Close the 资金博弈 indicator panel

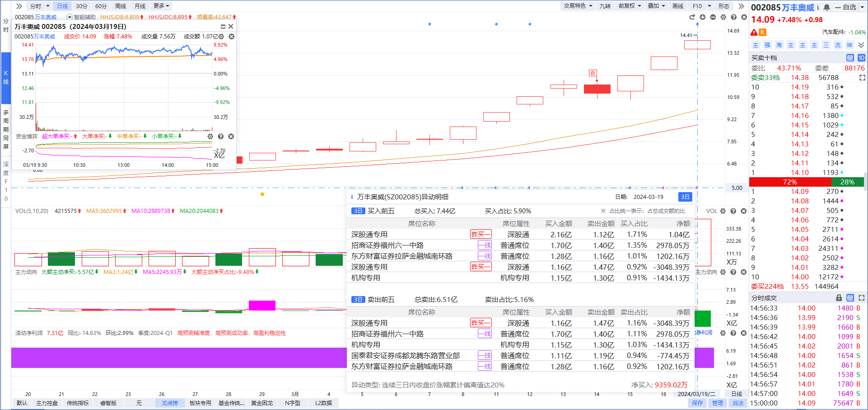231,137
